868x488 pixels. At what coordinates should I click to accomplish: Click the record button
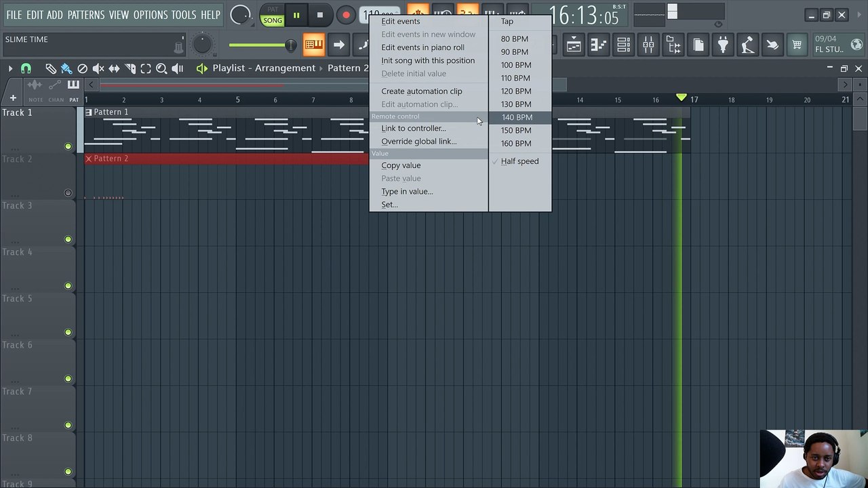[346, 15]
